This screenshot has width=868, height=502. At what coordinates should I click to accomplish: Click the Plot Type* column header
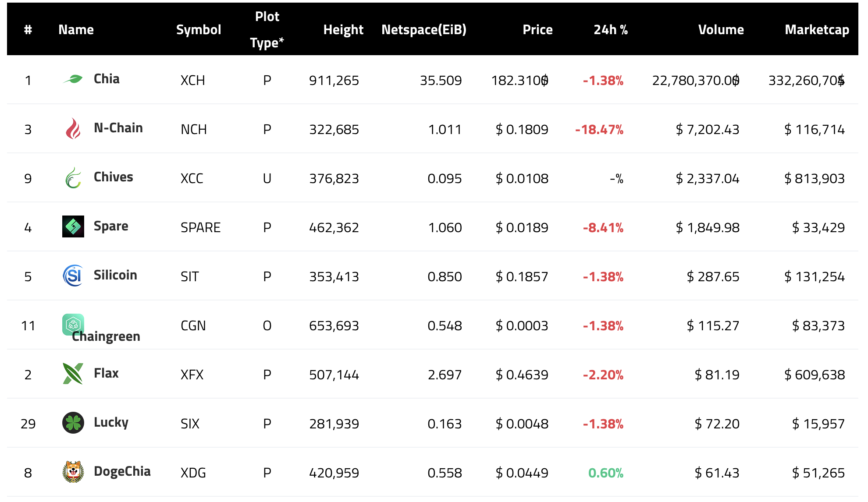pyautogui.click(x=267, y=29)
